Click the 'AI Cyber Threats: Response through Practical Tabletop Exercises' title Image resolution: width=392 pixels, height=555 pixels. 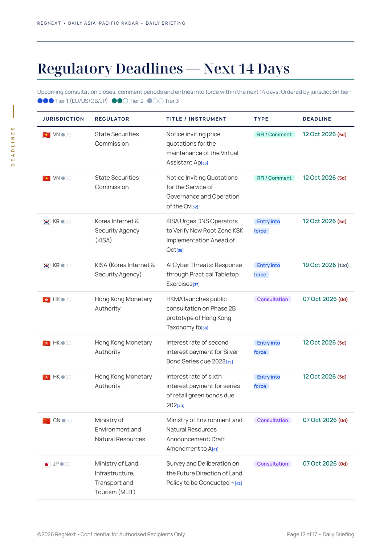[204, 275]
